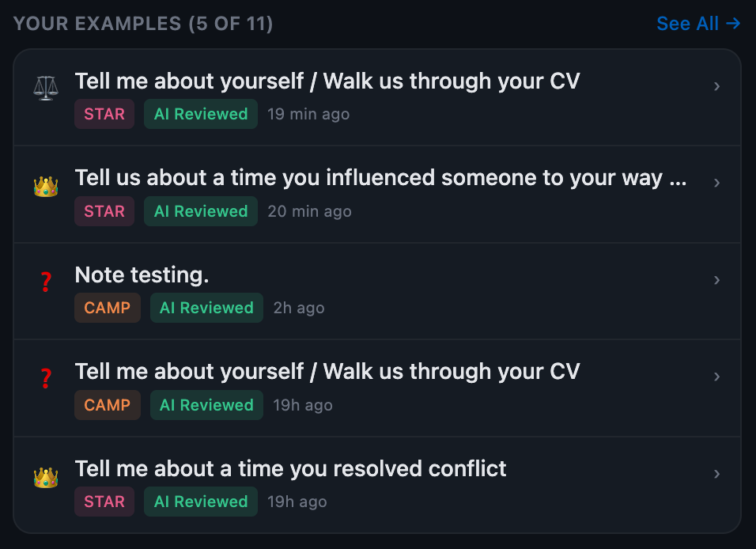Screen dimensions: 756x549
Task: Click the red question mark beside Note testing
Action: [x=45, y=281]
